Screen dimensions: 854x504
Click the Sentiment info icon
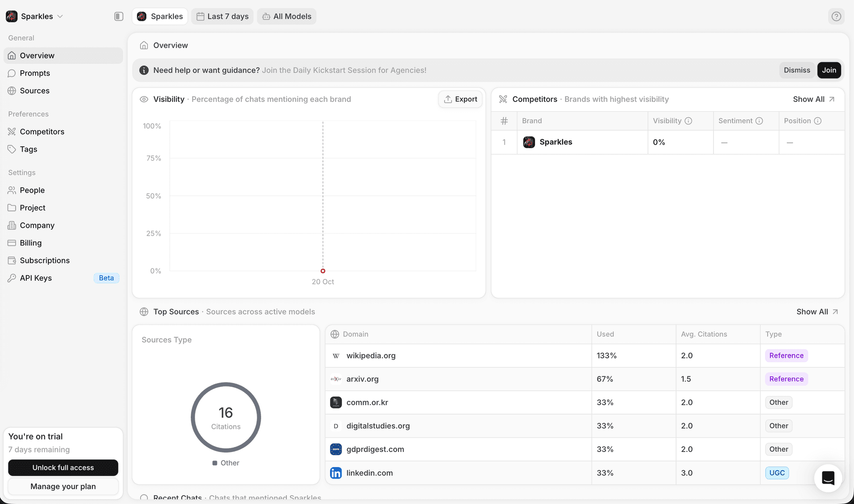759,121
